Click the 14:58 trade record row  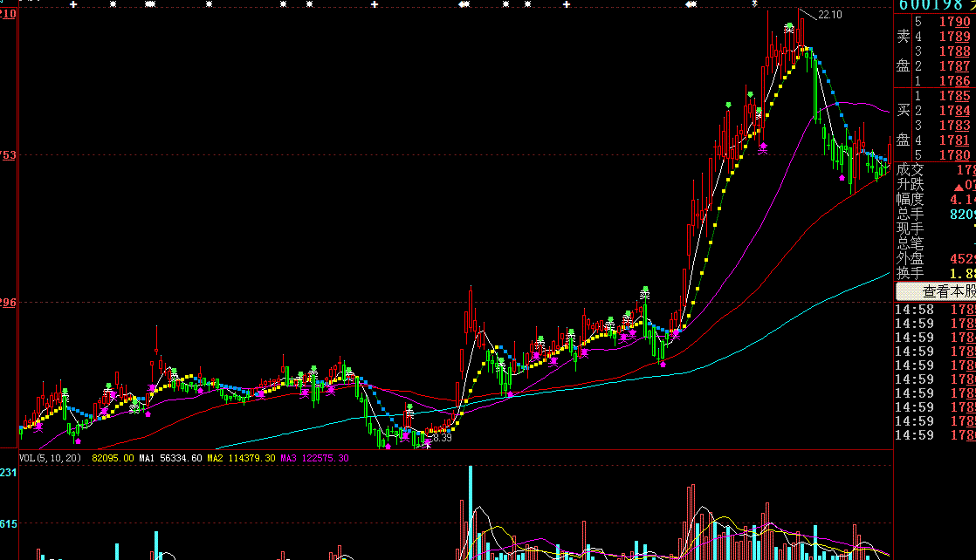(x=935, y=310)
